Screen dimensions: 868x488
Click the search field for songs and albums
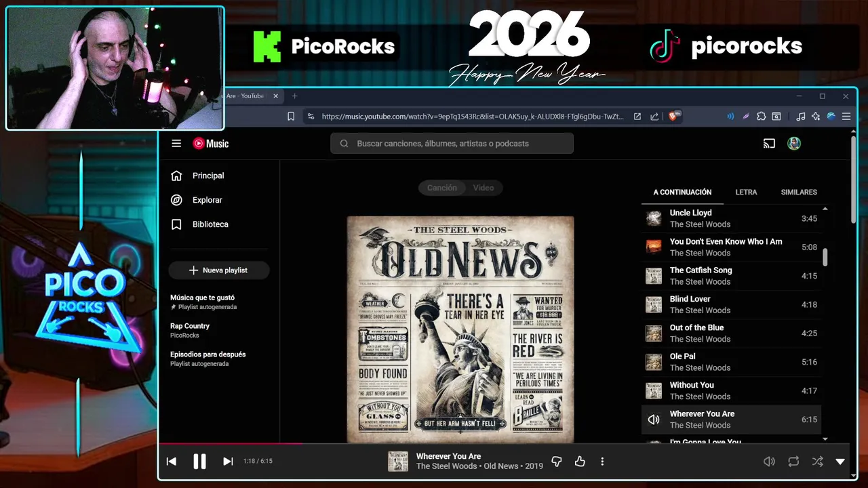[x=452, y=144]
